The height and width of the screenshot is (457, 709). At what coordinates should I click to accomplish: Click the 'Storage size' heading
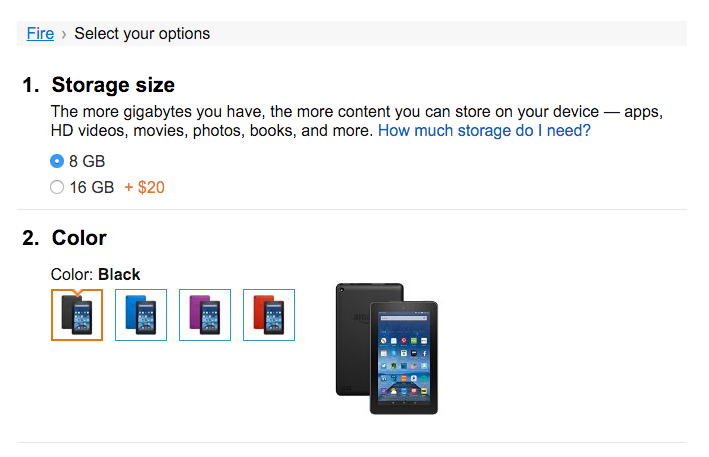click(113, 85)
